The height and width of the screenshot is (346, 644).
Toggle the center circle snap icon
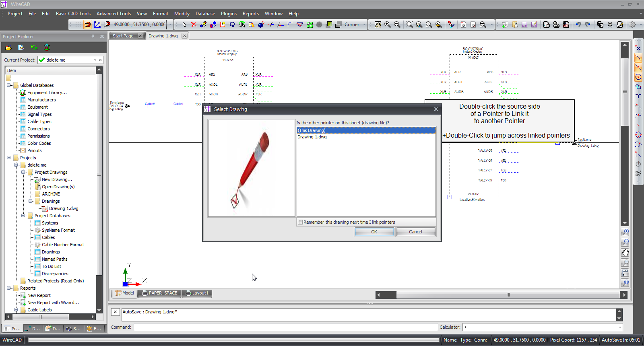pyautogui.click(x=638, y=77)
